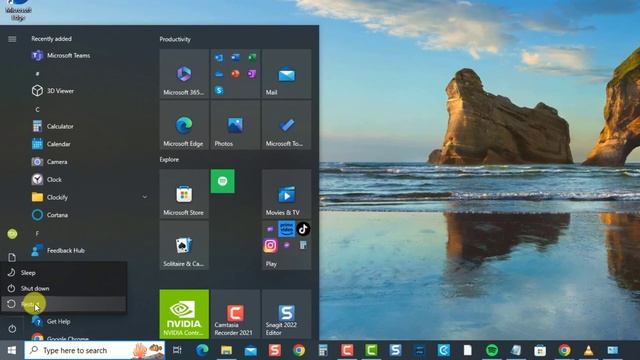
Task: Select Sleep from the power menu
Action: pyautogui.click(x=63, y=272)
